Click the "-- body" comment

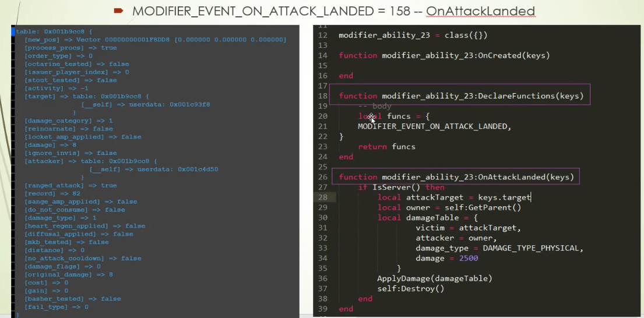375,106
